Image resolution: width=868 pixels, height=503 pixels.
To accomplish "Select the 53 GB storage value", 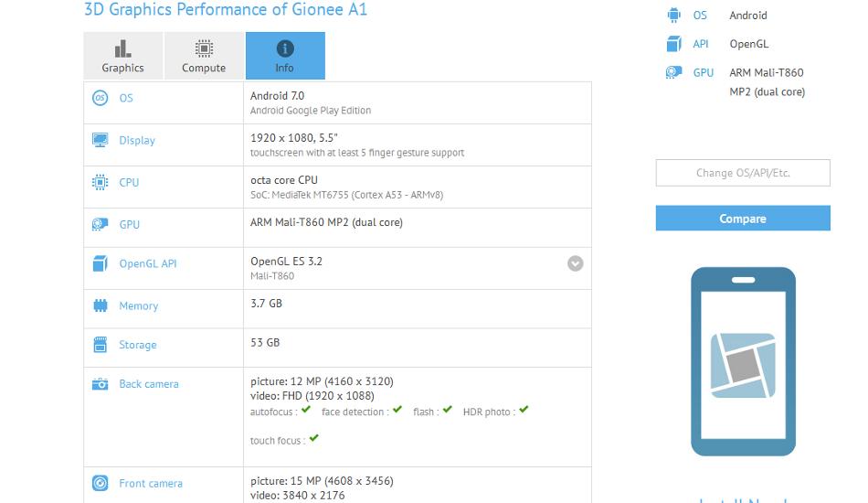I will coord(265,342).
